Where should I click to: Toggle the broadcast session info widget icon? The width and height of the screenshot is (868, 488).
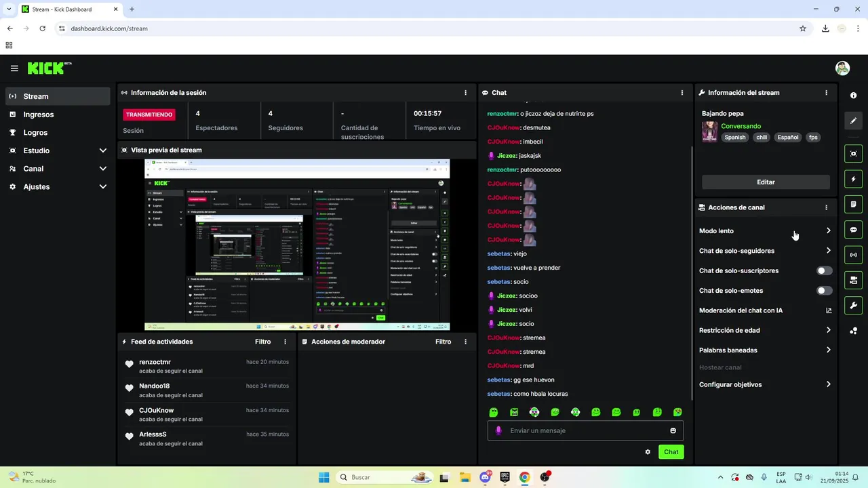[x=853, y=255]
